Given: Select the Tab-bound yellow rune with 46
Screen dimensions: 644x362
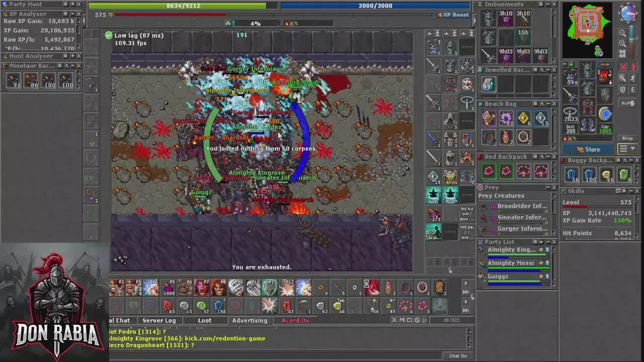Looking at the screenshot, I should [x=339, y=305].
